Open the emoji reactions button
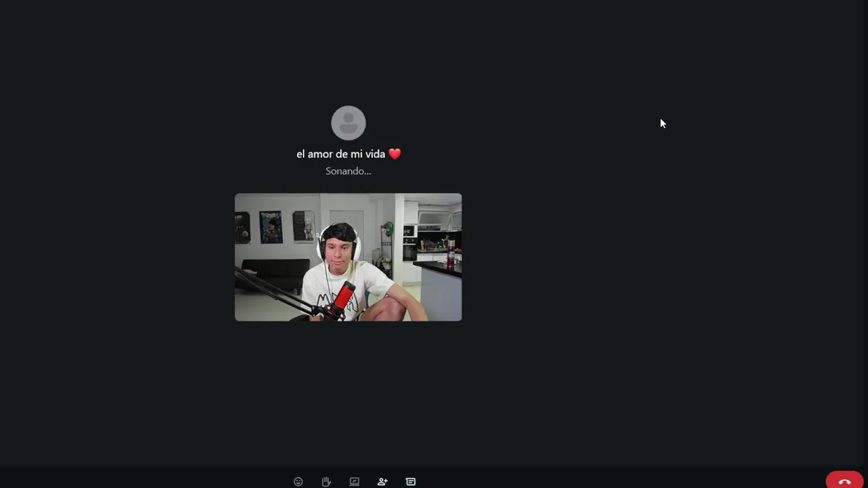 click(x=298, y=481)
